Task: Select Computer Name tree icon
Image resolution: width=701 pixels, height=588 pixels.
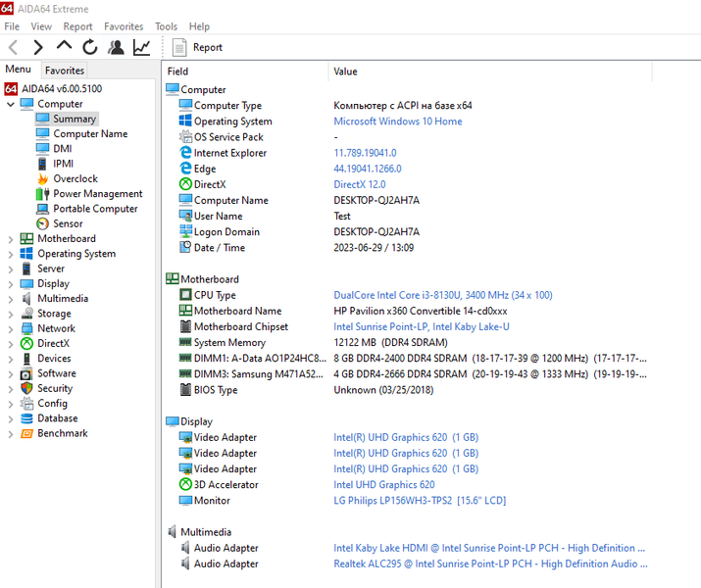Action: (42, 133)
